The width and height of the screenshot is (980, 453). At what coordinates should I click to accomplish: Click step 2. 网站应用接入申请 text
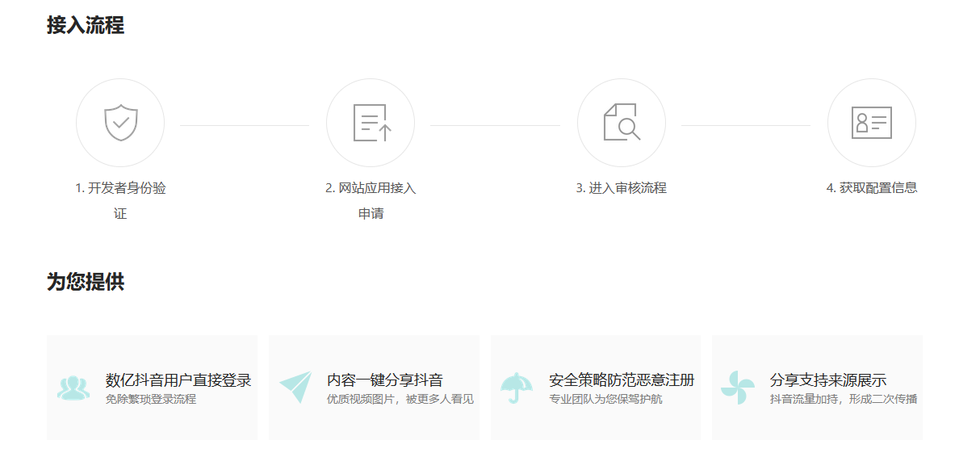tap(371, 201)
